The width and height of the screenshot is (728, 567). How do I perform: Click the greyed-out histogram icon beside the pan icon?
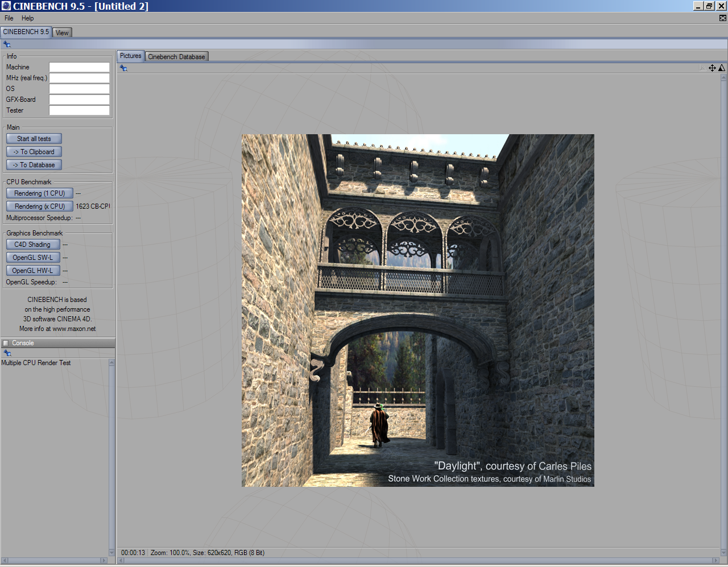702,68
